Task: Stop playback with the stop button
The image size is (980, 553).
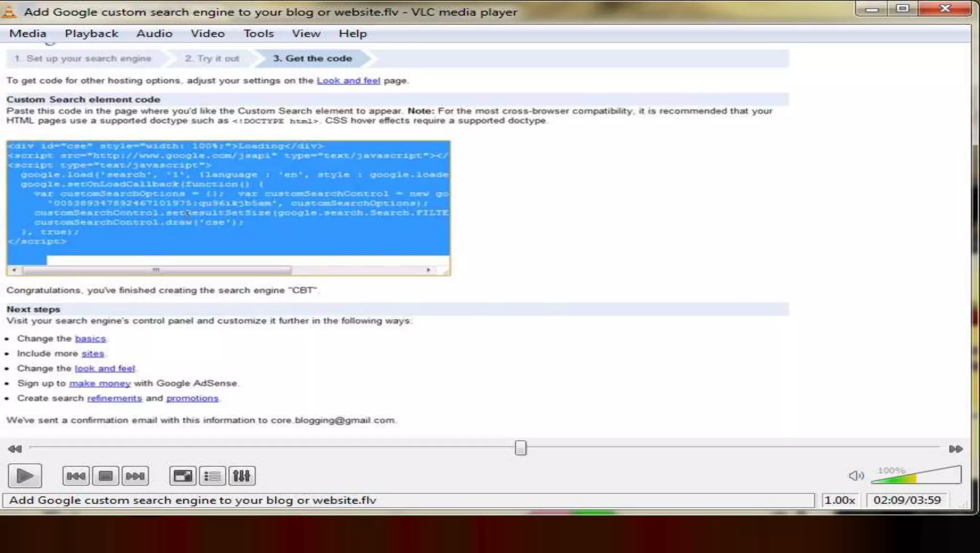Action: (105, 476)
